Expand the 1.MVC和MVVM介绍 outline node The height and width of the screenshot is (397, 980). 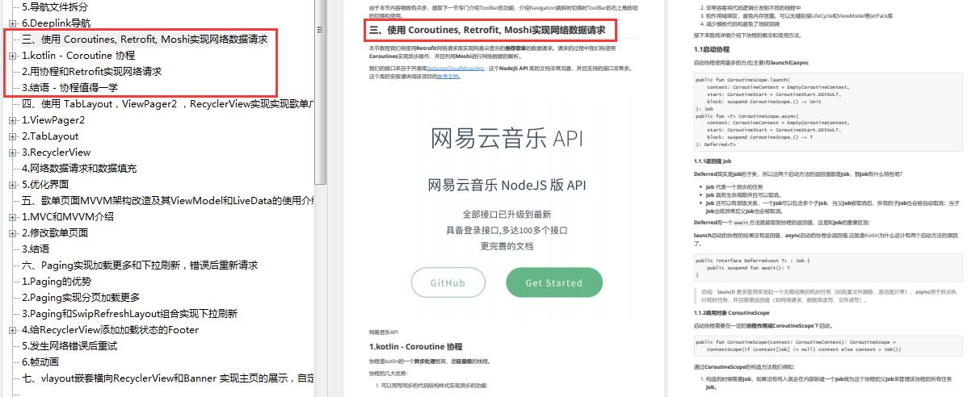tap(11, 217)
